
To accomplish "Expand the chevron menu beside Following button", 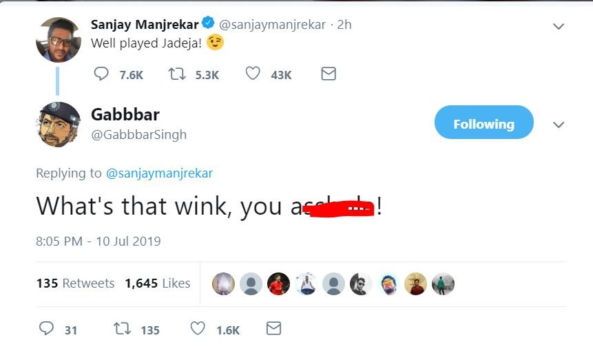I will pos(559,125).
